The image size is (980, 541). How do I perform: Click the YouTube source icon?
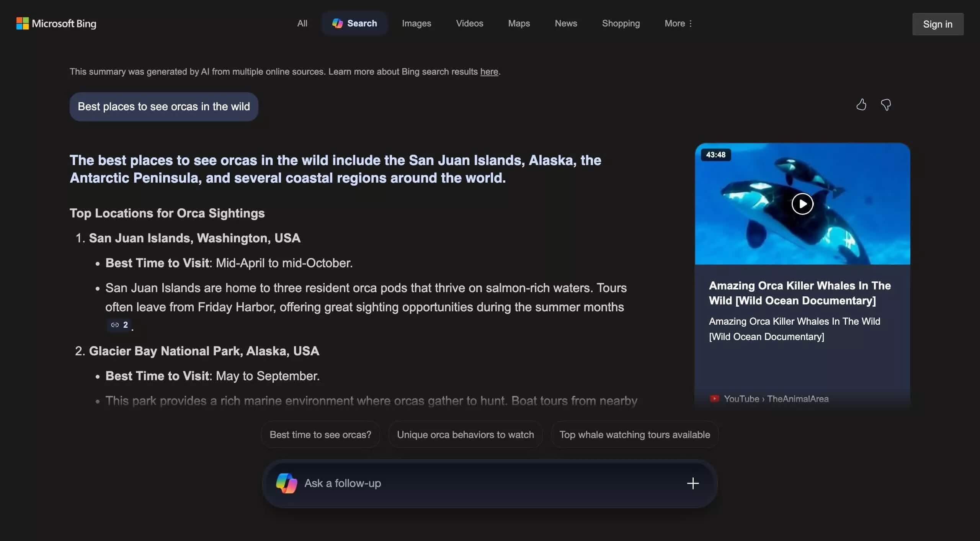714,399
